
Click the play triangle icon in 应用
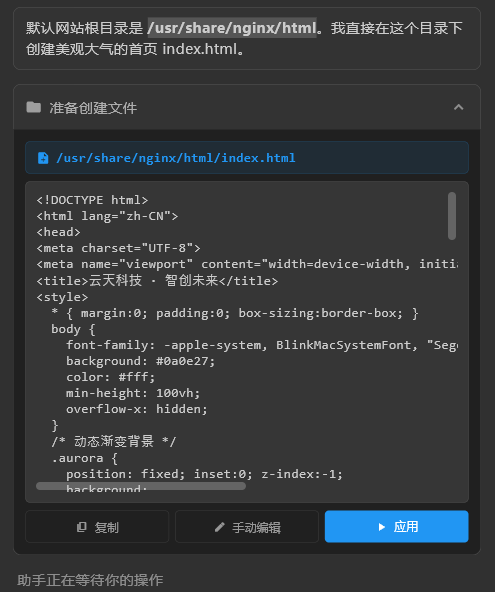pos(382,527)
